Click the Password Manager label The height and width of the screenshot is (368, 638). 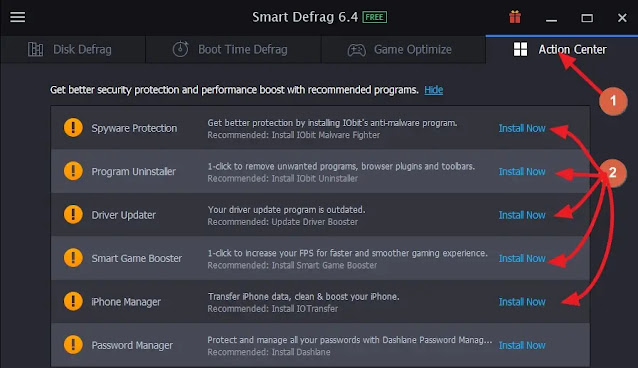click(132, 345)
